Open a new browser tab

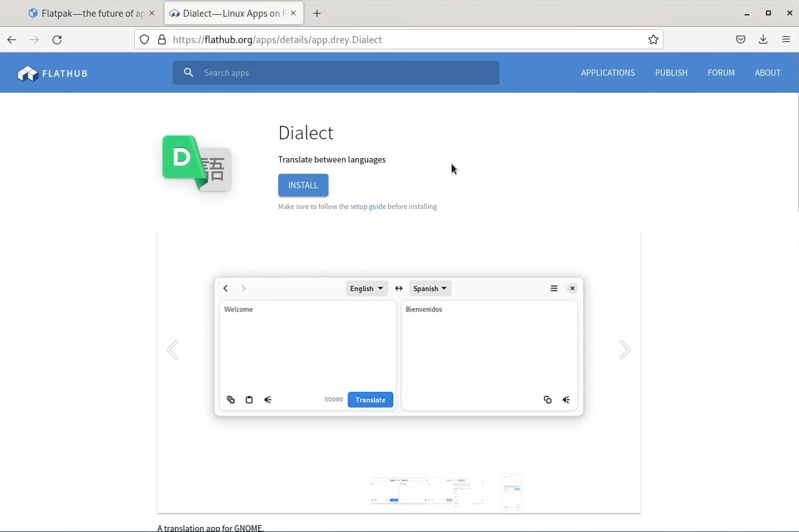[317, 13]
